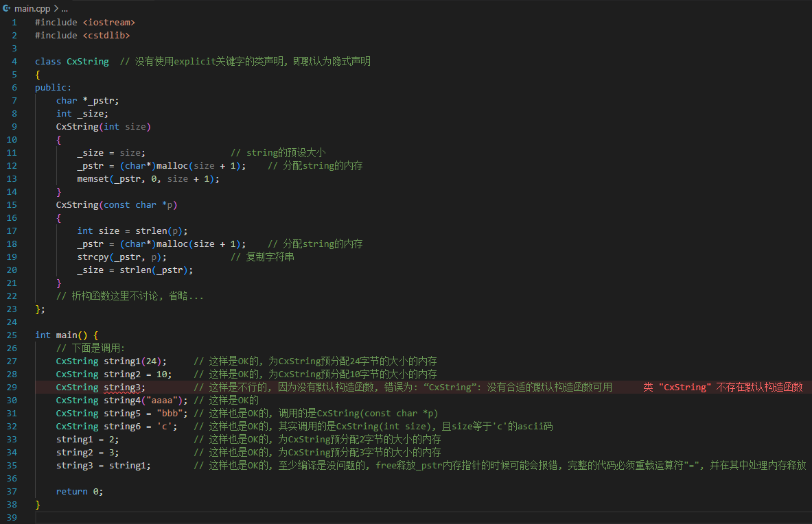The width and height of the screenshot is (812, 524).
Task: Click line number 15 in the gutter
Action: (x=12, y=205)
